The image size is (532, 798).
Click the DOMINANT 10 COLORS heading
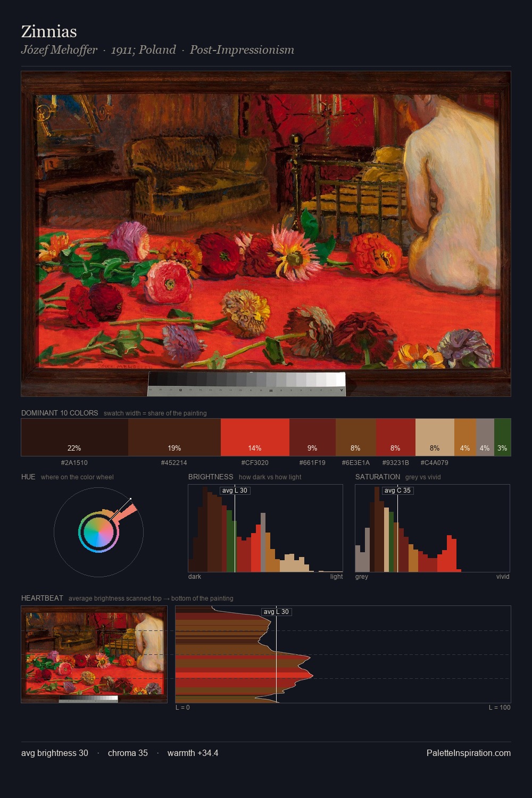point(60,413)
